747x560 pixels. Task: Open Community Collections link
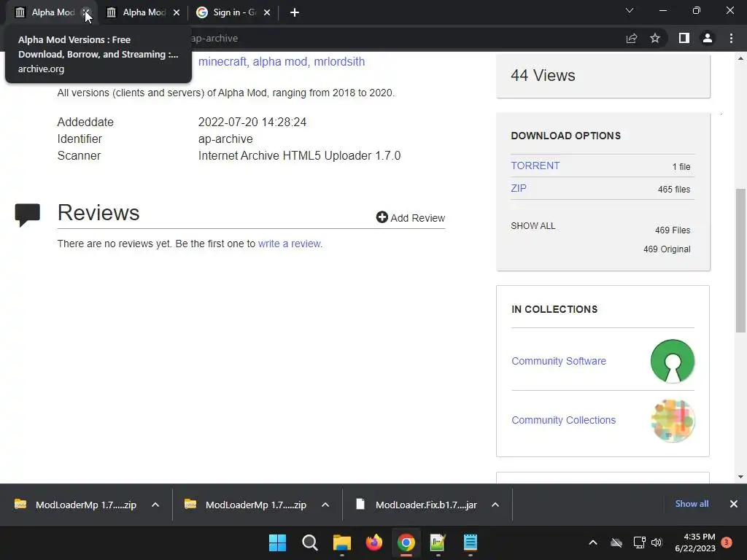563,420
